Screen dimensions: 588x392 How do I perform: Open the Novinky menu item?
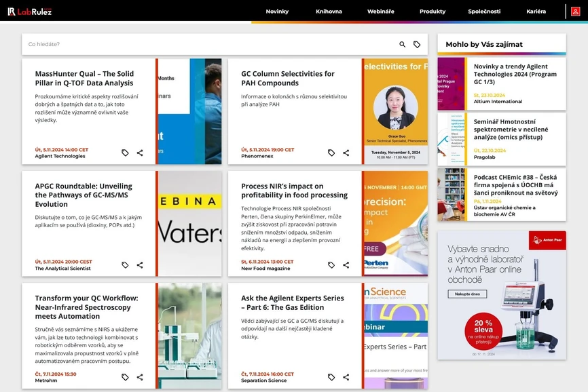pos(277,12)
